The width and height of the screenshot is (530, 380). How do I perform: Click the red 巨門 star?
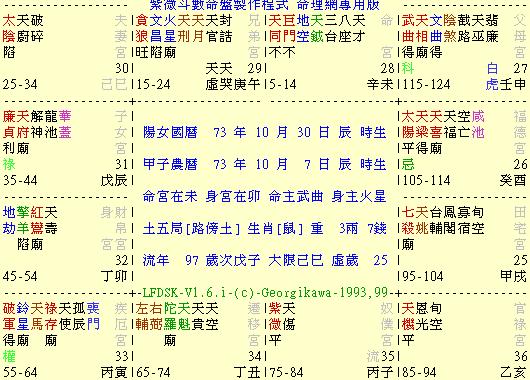tap(289, 28)
